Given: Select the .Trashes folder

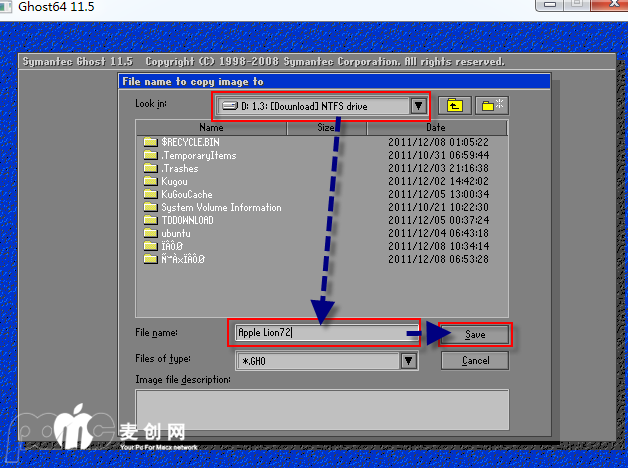Looking at the screenshot, I should click(x=180, y=168).
